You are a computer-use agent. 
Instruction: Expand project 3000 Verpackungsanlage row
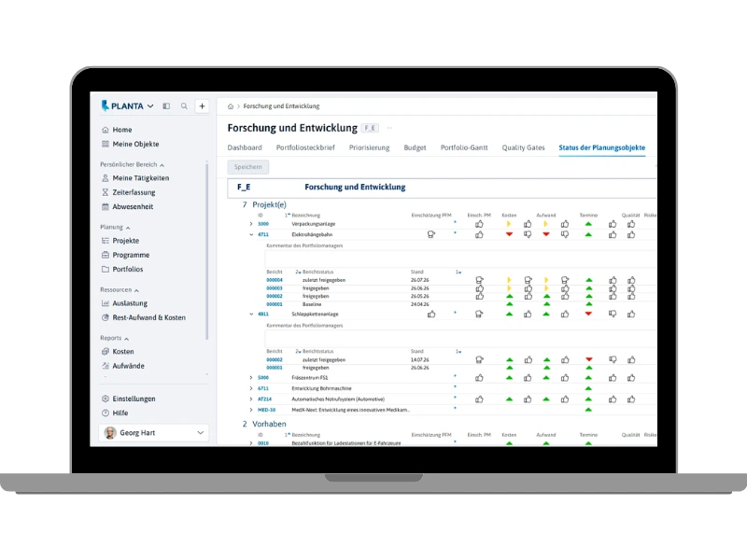(x=251, y=224)
